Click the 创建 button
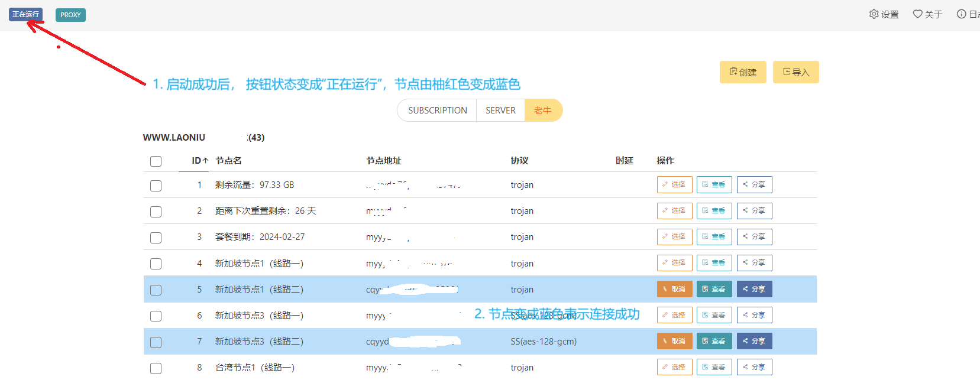The height and width of the screenshot is (380, 980). (x=743, y=72)
